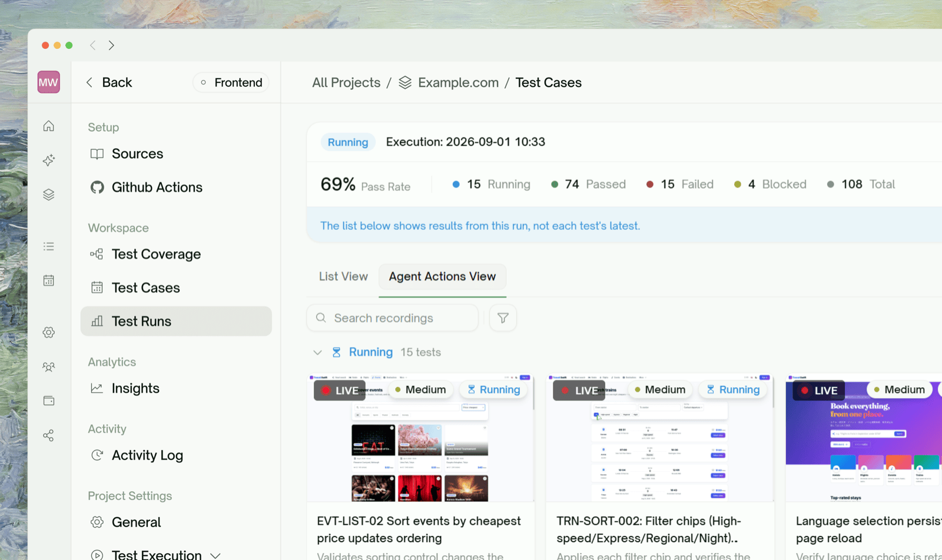Open the list icon in left rail

49,246
